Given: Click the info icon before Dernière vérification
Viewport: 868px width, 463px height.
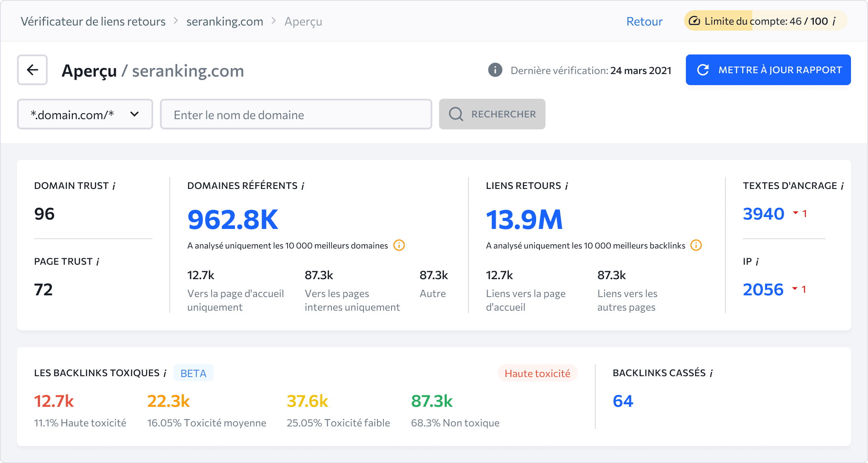Looking at the screenshot, I should click(495, 70).
